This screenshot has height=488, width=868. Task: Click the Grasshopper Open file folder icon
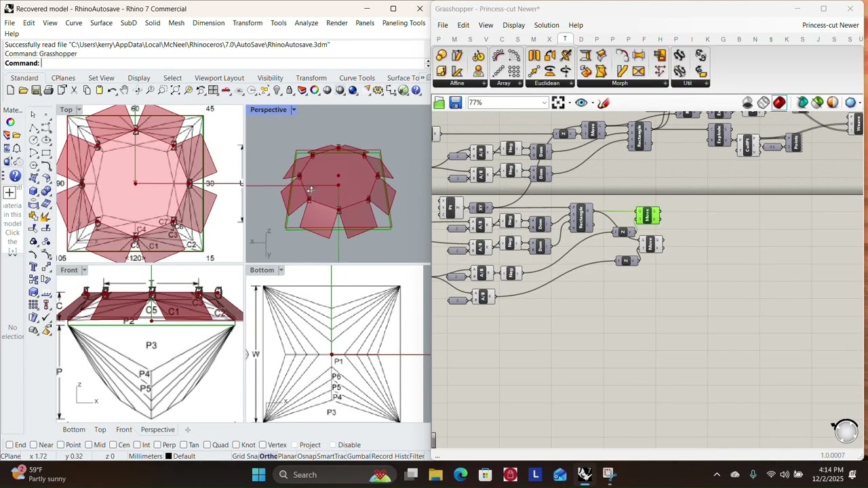(x=439, y=102)
